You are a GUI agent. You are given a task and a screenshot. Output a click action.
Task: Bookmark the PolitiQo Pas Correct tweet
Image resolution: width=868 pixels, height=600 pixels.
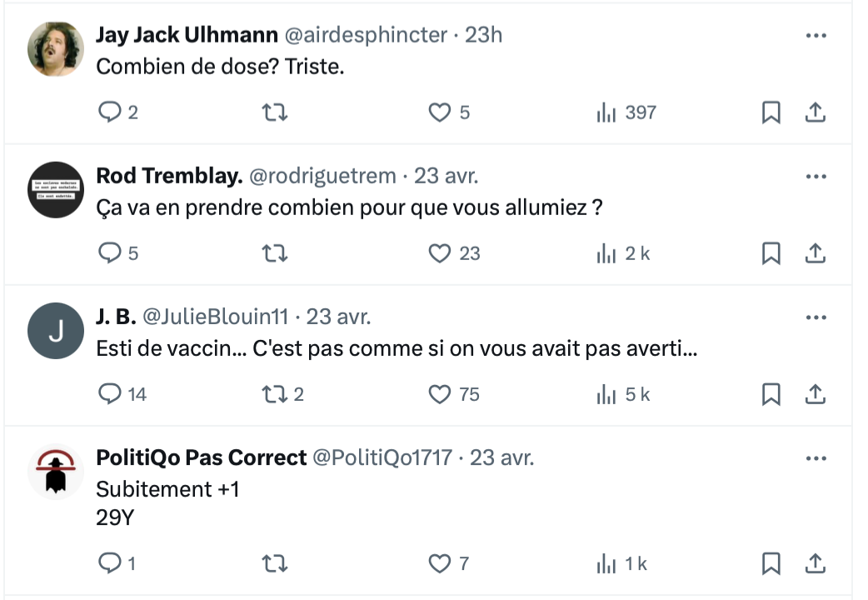[771, 564]
